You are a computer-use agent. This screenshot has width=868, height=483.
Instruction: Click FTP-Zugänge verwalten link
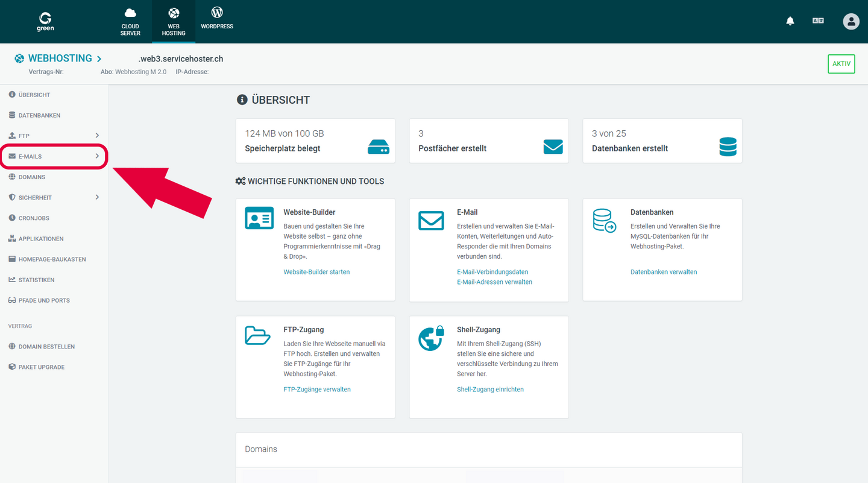click(317, 390)
